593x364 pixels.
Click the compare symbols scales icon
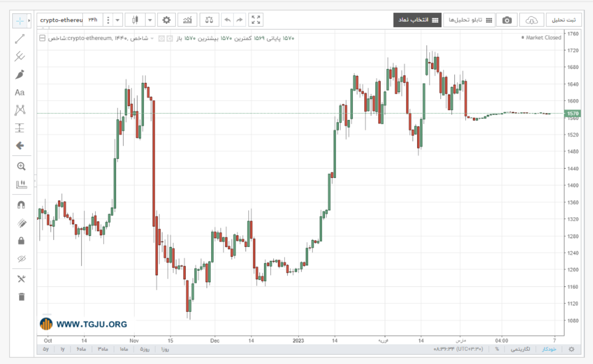pos(209,20)
